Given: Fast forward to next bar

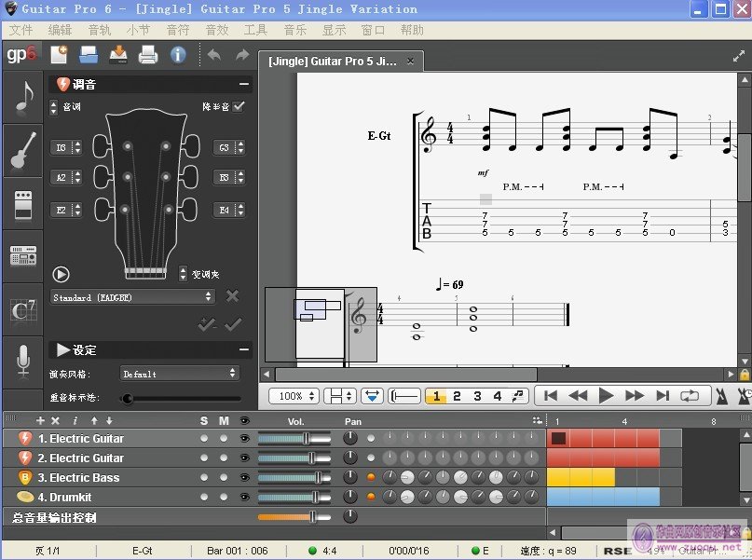Looking at the screenshot, I should [634, 396].
